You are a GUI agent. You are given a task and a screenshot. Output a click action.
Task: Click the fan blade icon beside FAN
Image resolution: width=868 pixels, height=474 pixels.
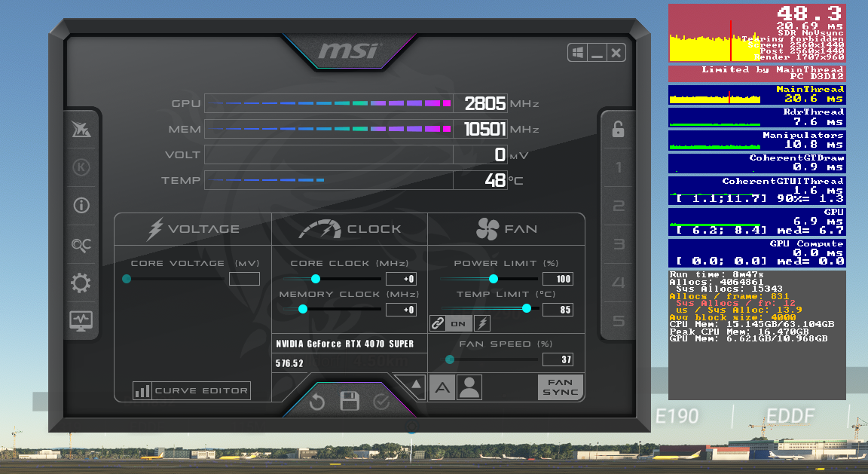coord(487,229)
